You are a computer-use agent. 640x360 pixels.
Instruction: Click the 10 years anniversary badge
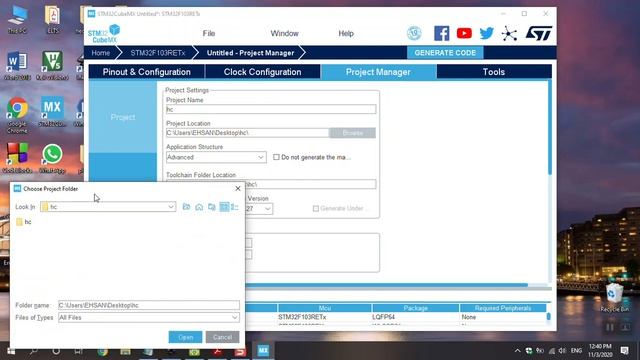click(414, 33)
